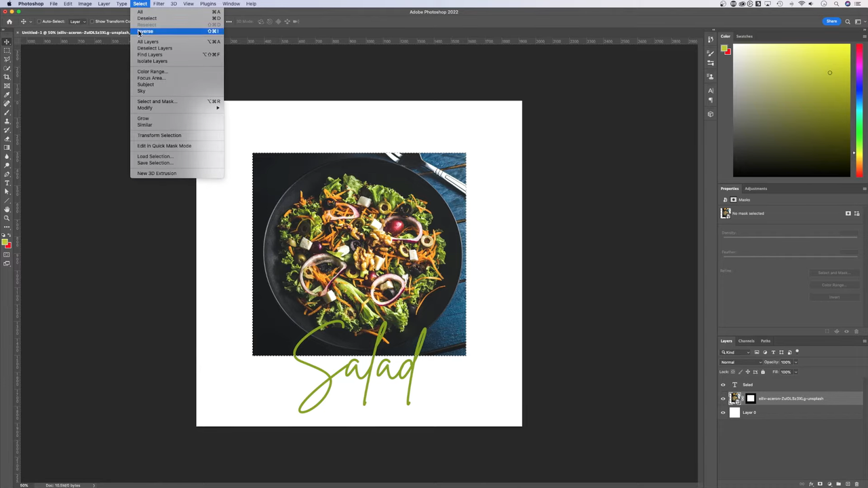Open the Auto-Select Layer dropdown
This screenshot has height=488, width=868.
click(x=78, y=22)
